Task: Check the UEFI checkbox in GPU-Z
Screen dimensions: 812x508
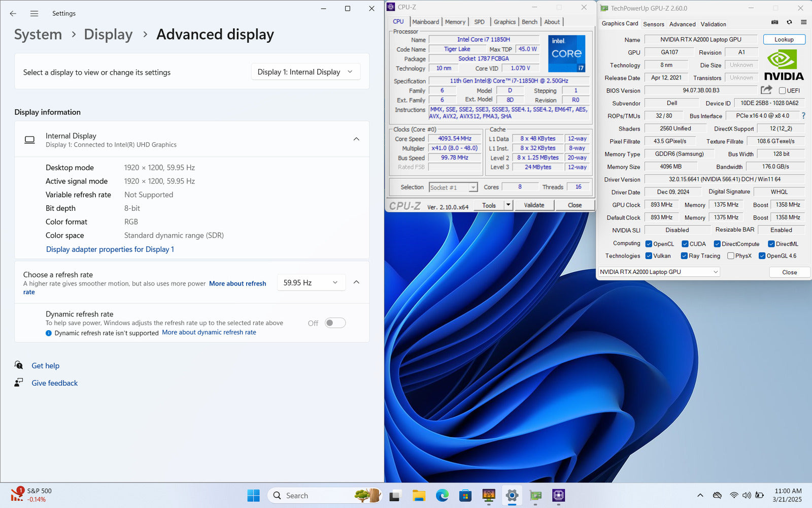Action: pos(782,90)
